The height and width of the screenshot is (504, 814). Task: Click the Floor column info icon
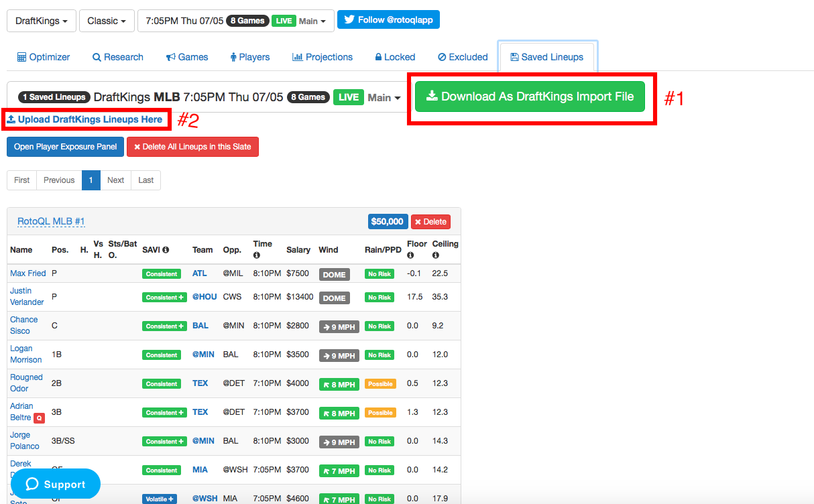[410, 255]
